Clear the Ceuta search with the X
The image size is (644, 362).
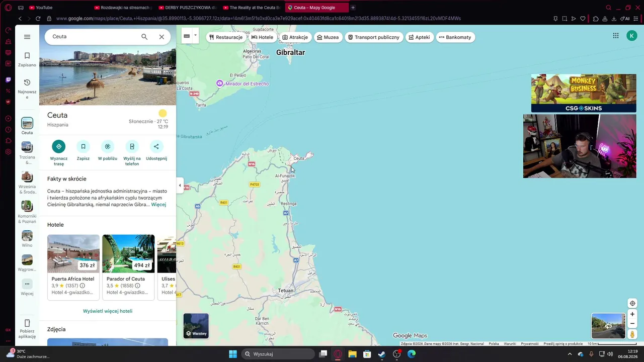tap(162, 37)
